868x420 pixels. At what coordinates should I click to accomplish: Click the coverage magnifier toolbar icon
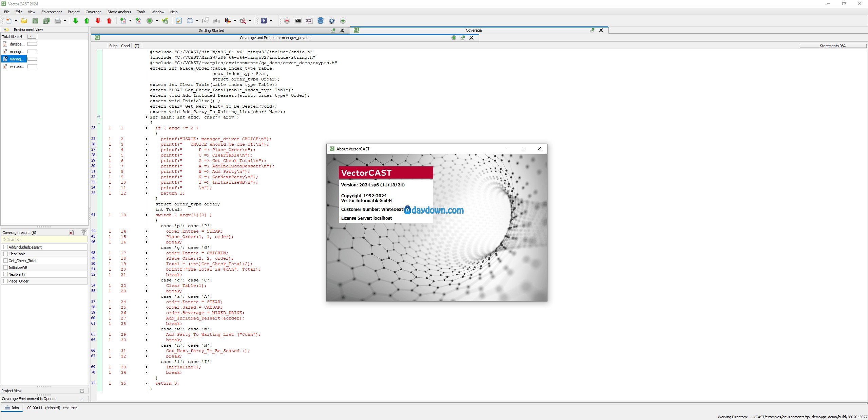tap(165, 21)
